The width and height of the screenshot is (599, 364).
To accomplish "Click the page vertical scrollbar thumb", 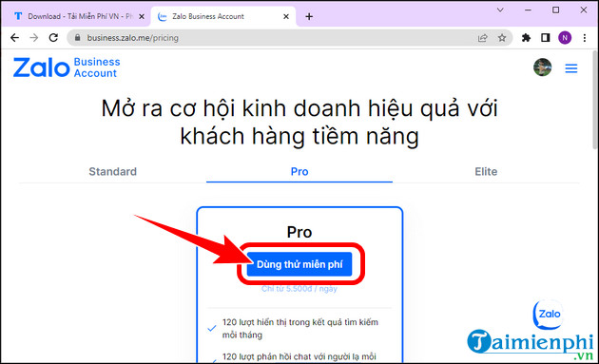I will 595,101.
